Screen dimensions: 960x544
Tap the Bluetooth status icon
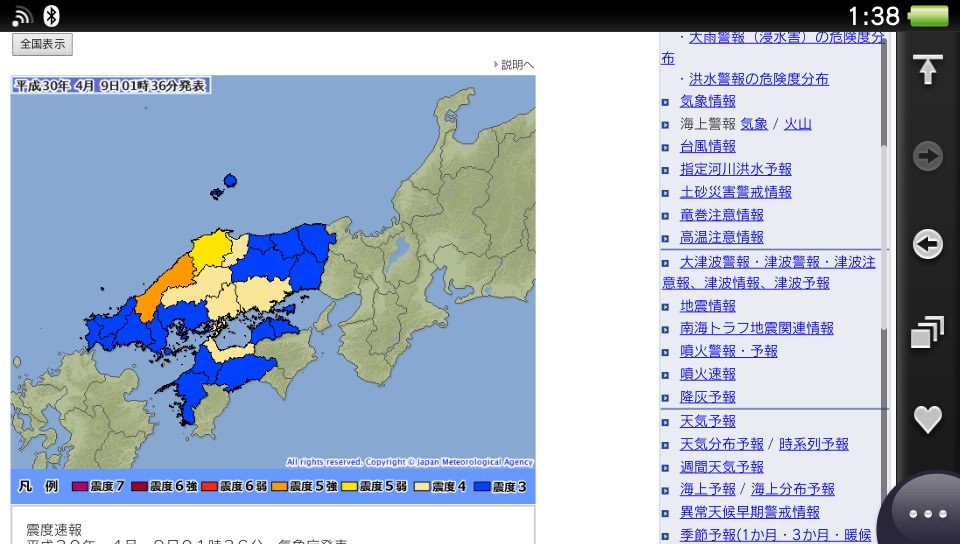pyautogui.click(x=51, y=16)
